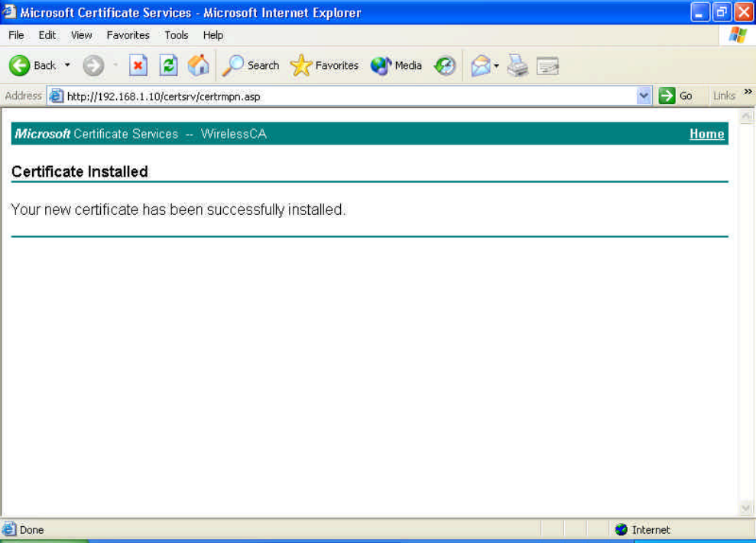Open the Help menu

click(x=213, y=35)
